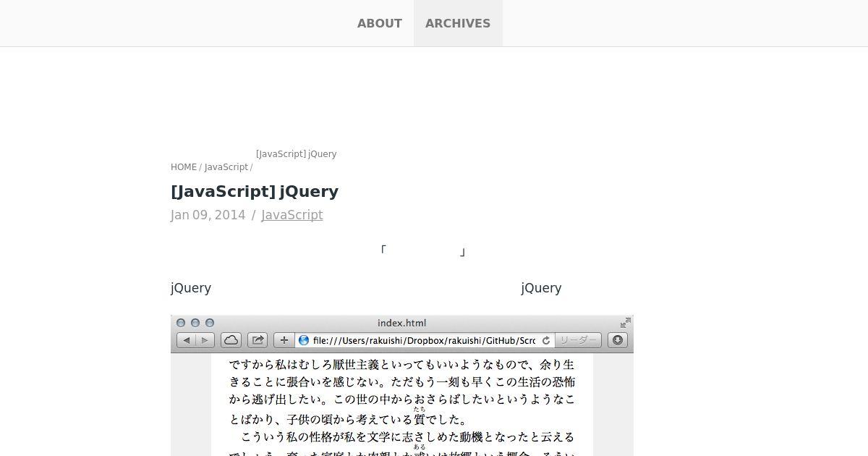Open the ABOUT page in the top navigation
Screen dimensions: 868x456
[380, 23]
